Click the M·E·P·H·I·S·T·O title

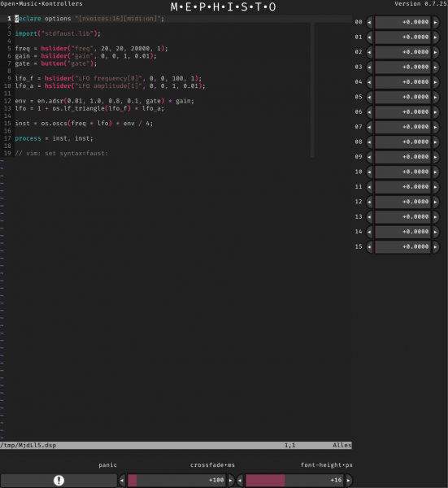click(x=223, y=7)
